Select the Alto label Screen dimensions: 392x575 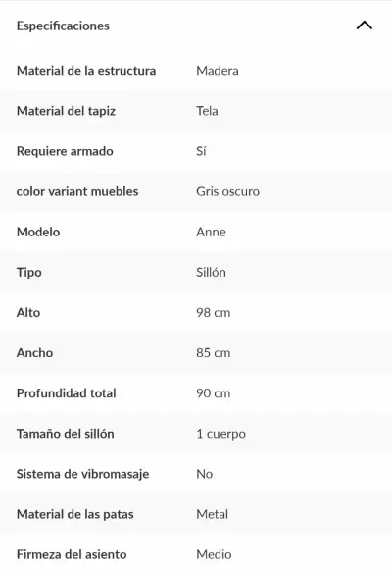[x=28, y=312]
